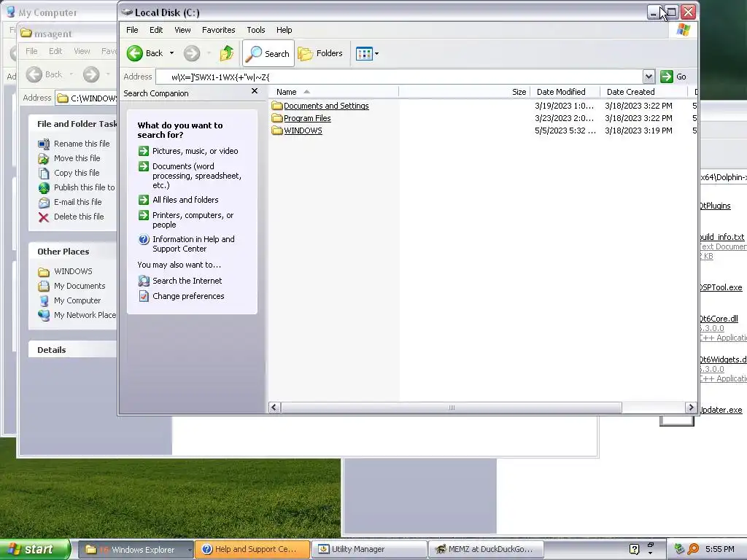
Task: Click Utility Manager taskbar button
Action: (x=368, y=550)
